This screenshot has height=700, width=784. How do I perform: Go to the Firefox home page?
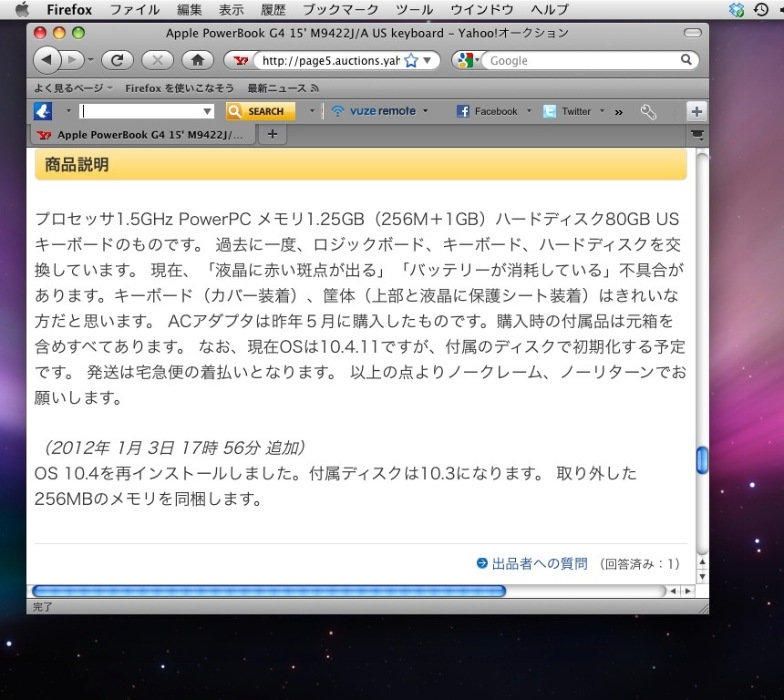pos(197,60)
